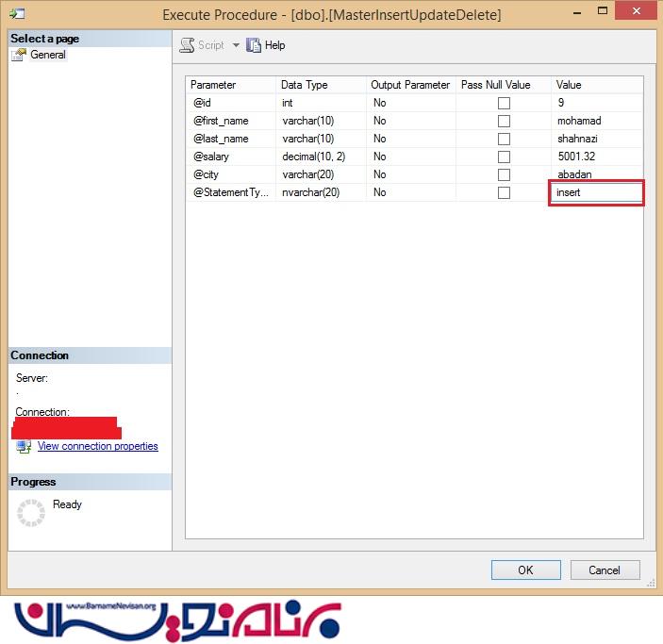Image resolution: width=663 pixels, height=644 pixels.
Task: Select the @StatementTy... parameter cell
Action: click(x=231, y=192)
